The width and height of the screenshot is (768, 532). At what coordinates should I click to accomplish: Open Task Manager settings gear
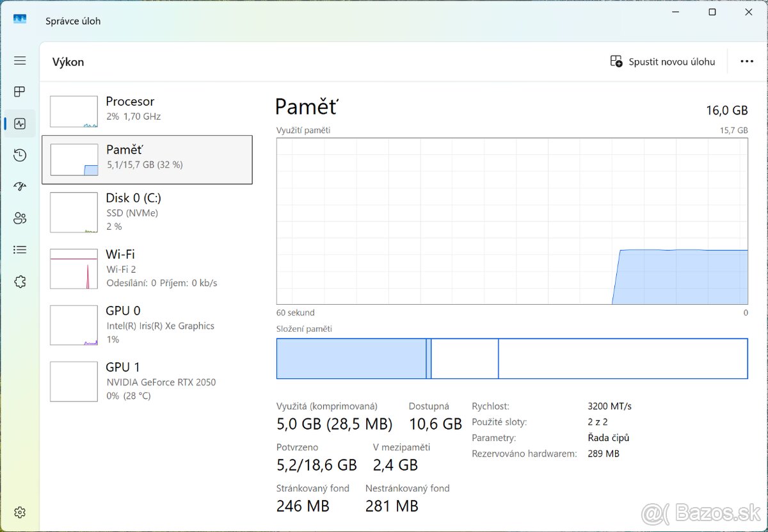[x=20, y=512]
